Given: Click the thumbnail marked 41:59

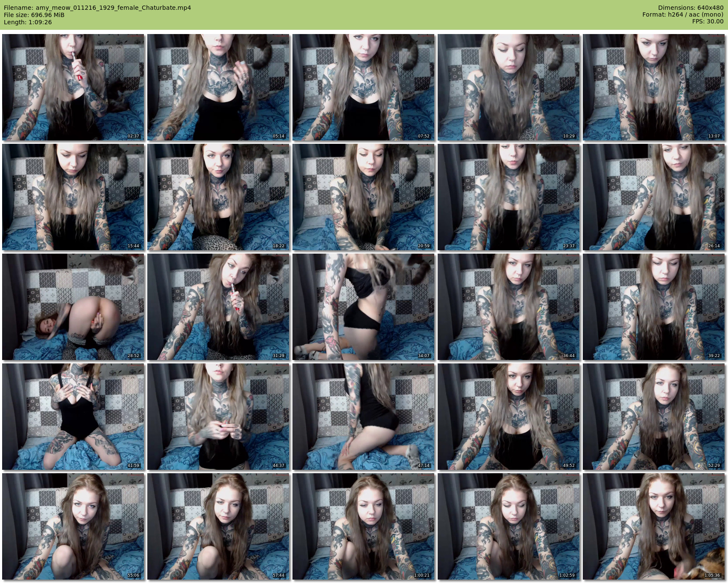Looking at the screenshot, I should coord(73,417).
